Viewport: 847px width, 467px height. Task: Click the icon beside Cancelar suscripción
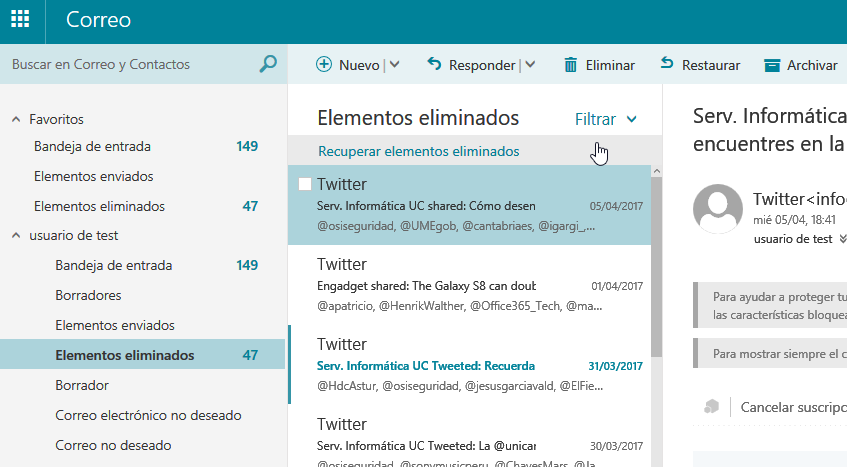click(x=711, y=407)
